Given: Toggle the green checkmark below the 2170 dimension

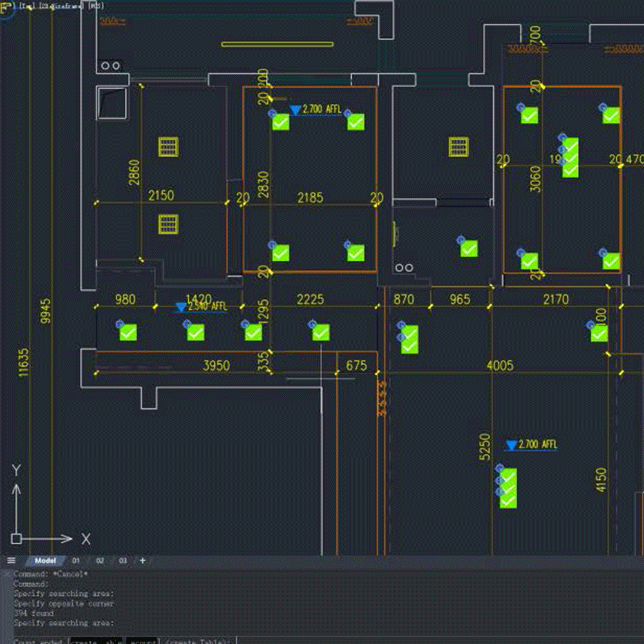Looking at the screenshot, I should pyautogui.click(x=599, y=333).
